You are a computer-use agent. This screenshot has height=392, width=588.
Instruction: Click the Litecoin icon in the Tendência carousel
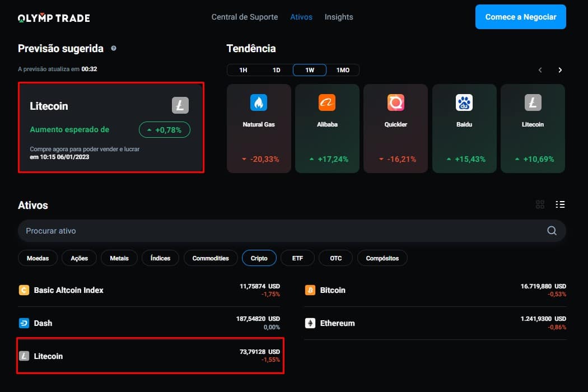click(x=533, y=102)
